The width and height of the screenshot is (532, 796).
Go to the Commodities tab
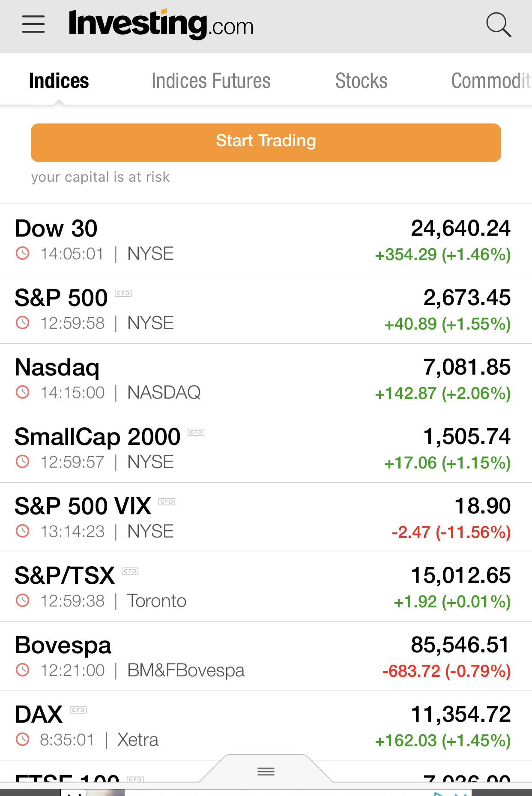pyautogui.click(x=491, y=81)
